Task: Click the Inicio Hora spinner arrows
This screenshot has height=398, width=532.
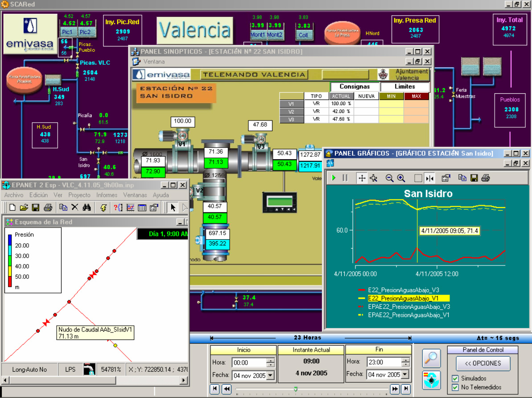Action: [x=270, y=362]
